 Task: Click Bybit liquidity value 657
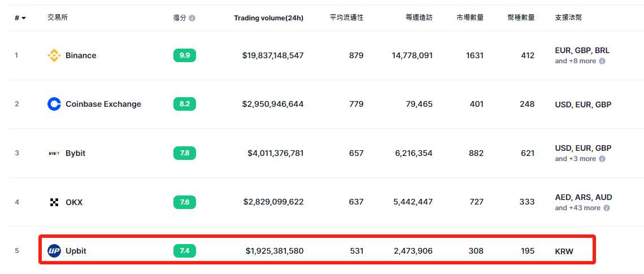[x=356, y=153]
